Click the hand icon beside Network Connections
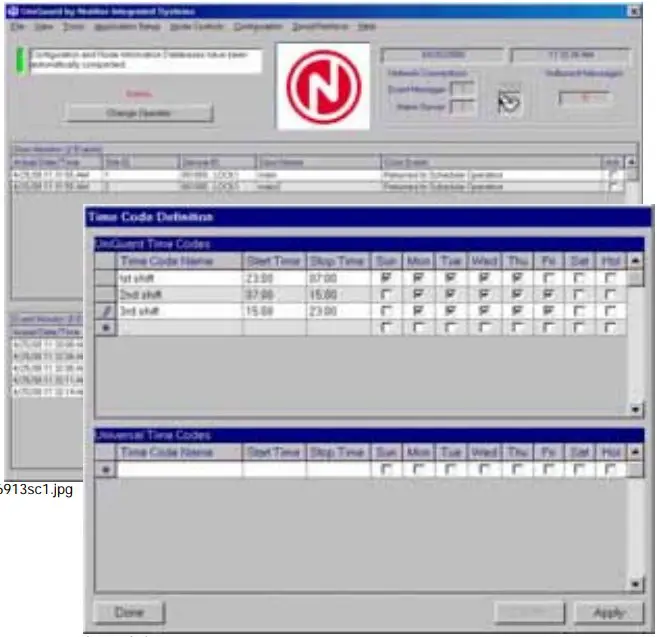The height and width of the screenshot is (637, 657). (509, 101)
